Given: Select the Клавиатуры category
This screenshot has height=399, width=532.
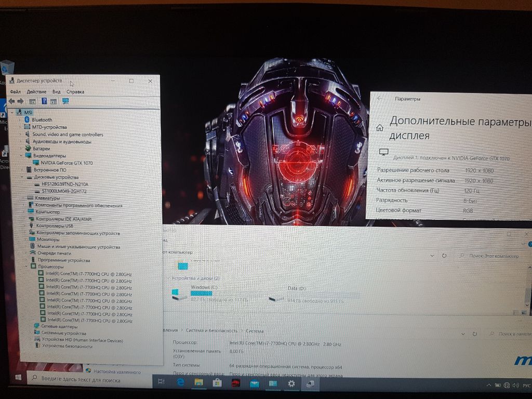Looking at the screenshot, I should (47, 198).
